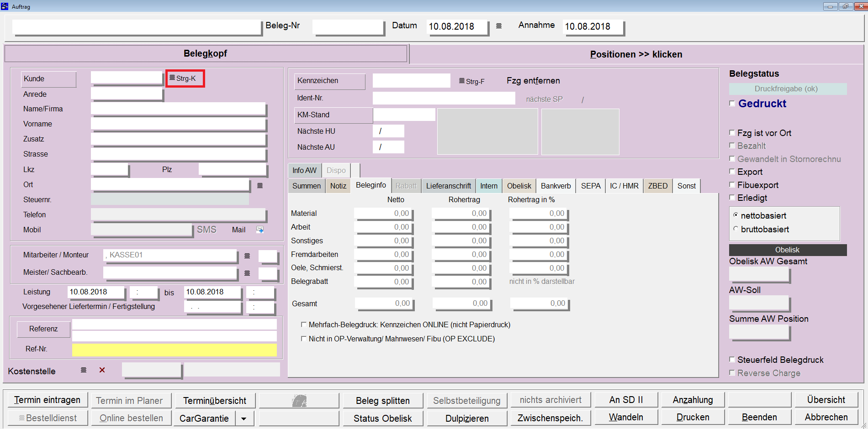Open customer lookup list icon Strg-K
Screen dimensions: 868x429
(172, 78)
